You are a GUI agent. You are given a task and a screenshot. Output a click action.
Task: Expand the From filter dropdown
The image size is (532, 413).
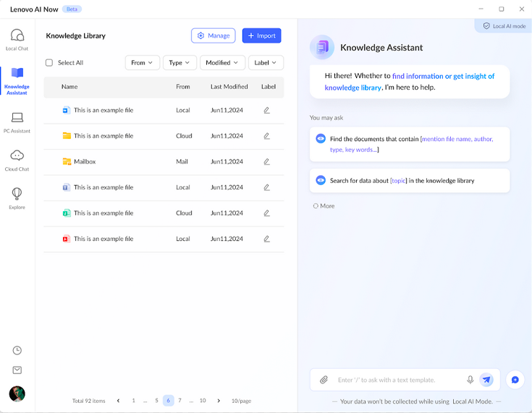click(142, 63)
